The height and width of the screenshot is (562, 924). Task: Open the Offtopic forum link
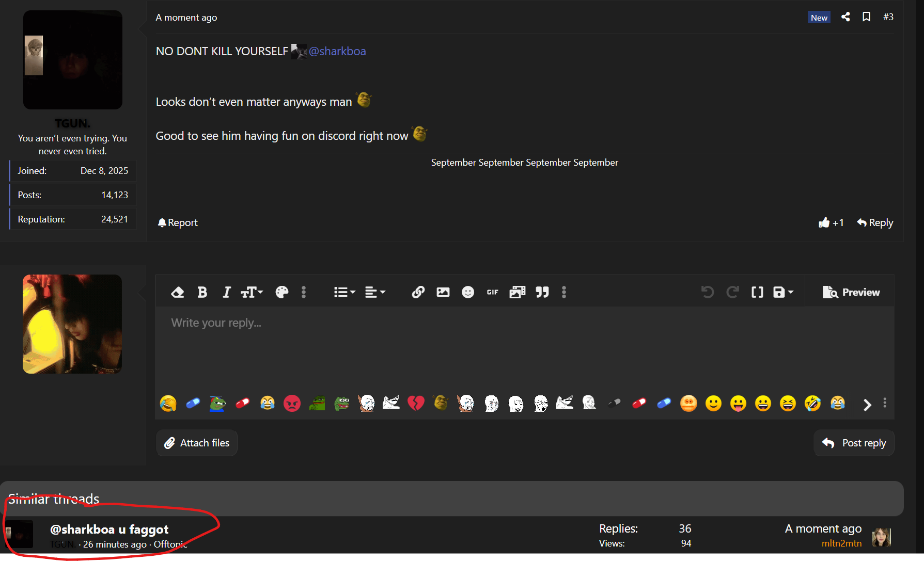[170, 544]
